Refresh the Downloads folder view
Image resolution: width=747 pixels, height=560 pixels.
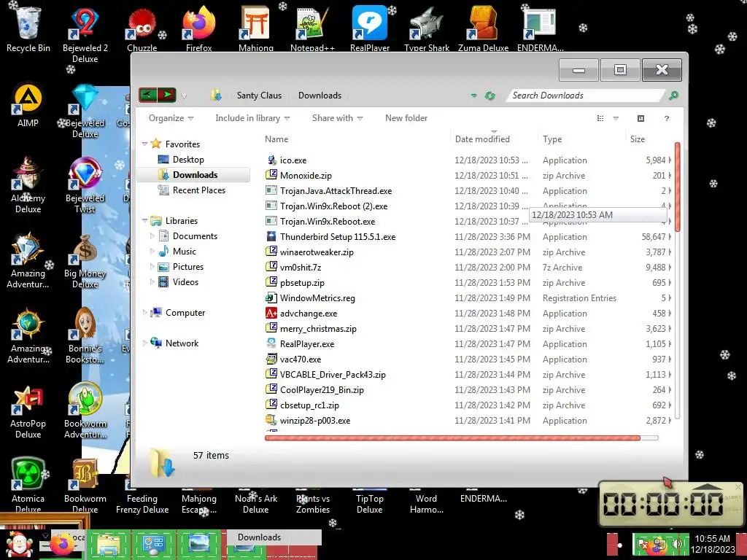click(489, 96)
